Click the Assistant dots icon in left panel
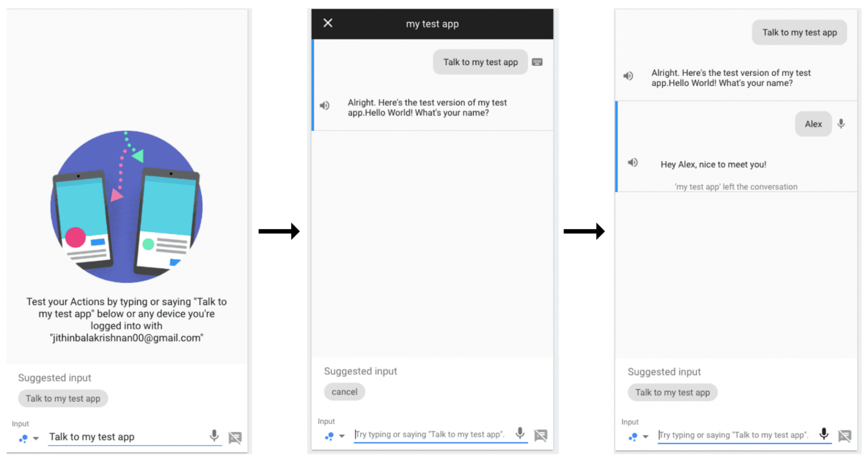Screen dimensions: 868x465 coord(23,438)
